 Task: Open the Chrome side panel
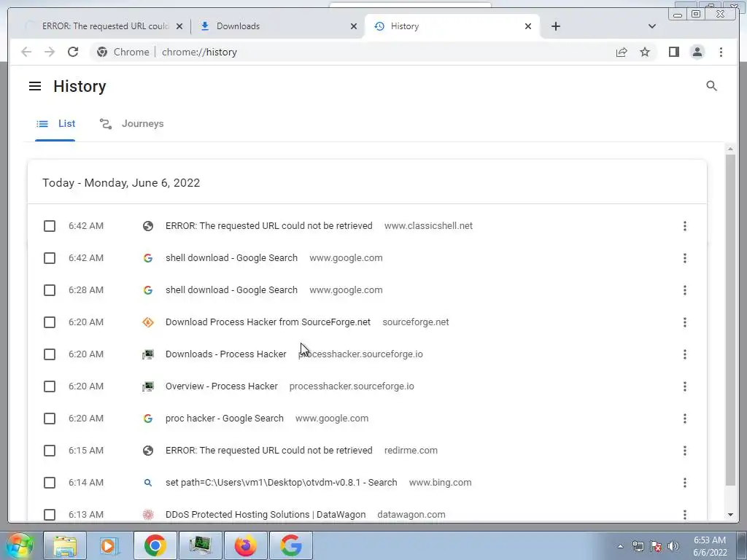click(673, 52)
